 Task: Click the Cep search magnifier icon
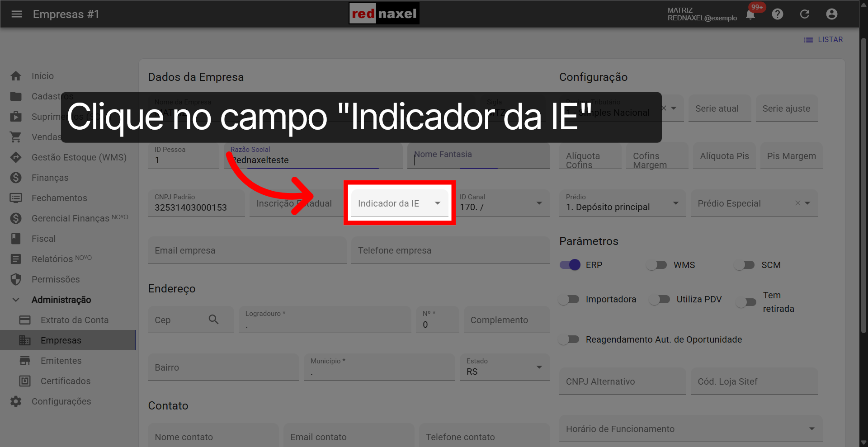coord(213,320)
